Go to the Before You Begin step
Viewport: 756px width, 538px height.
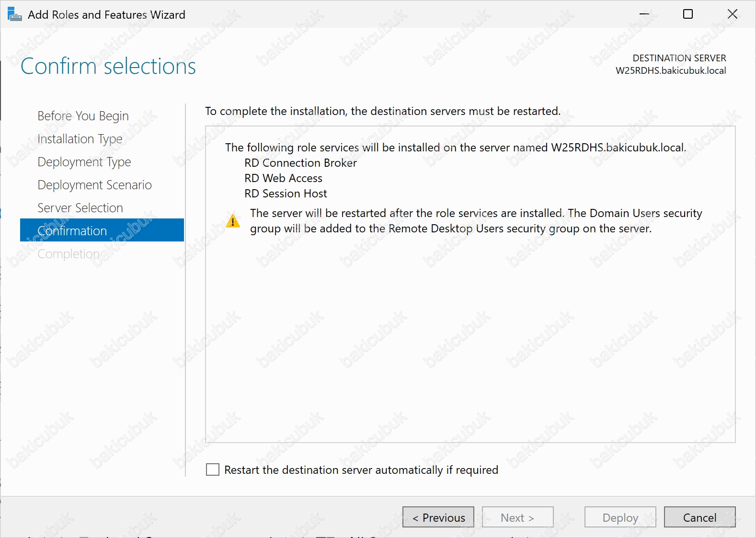tap(83, 116)
